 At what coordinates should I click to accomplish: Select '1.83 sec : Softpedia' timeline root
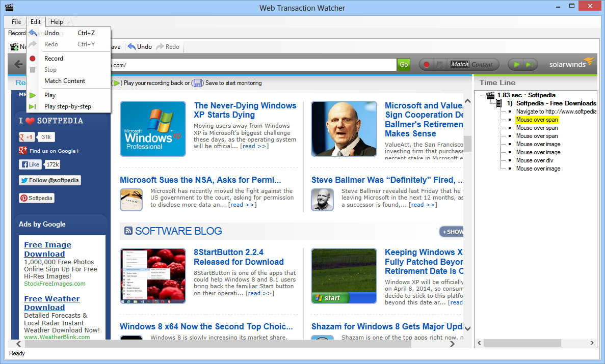pos(527,95)
